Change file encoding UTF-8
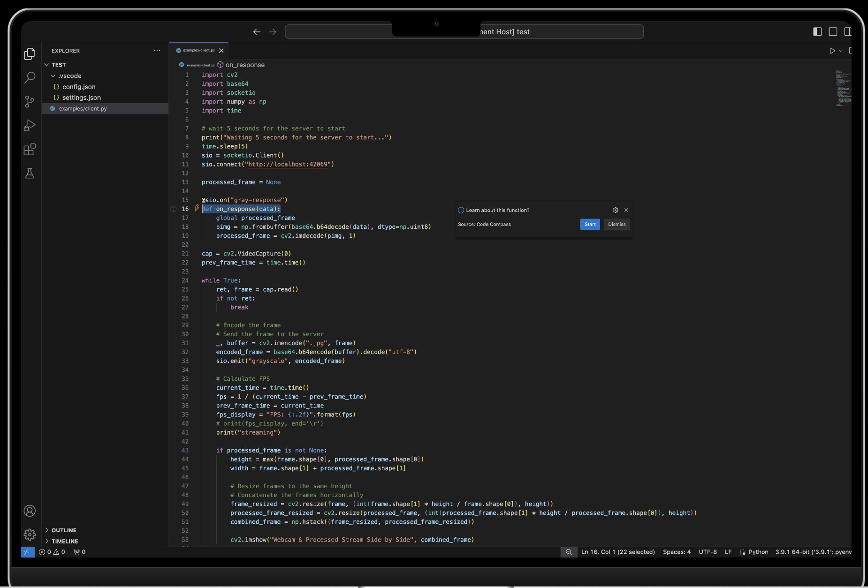 tap(708, 552)
